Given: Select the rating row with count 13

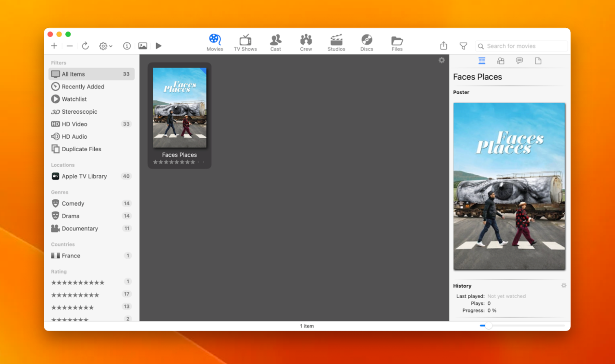Looking at the screenshot, I should (x=91, y=307).
